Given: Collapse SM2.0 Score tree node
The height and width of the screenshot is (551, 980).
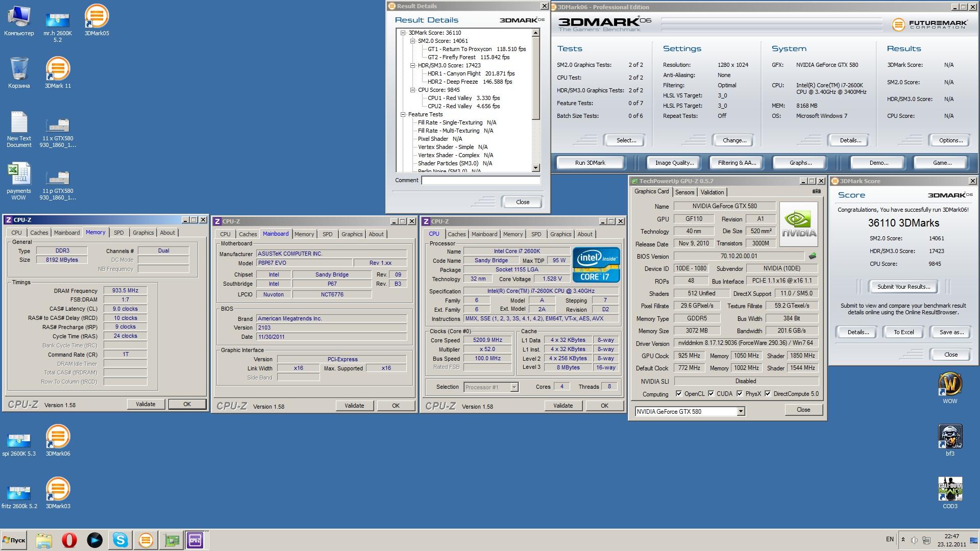Looking at the screenshot, I should point(412,41).
